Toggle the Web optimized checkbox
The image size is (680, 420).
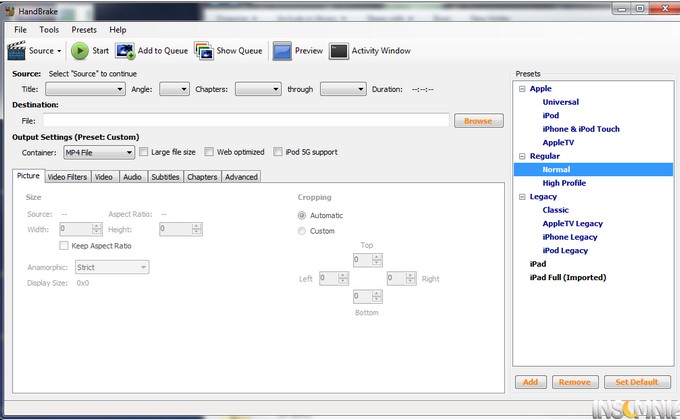[x=209, y=152]
